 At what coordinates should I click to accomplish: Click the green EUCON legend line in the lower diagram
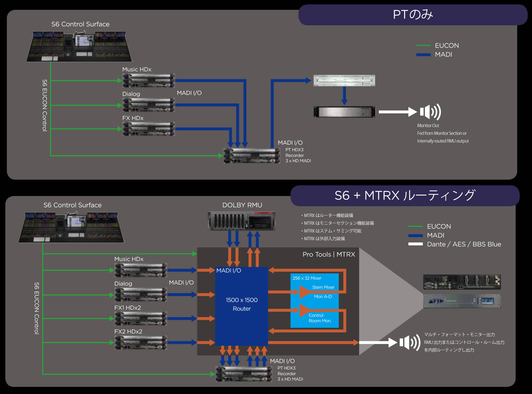415,226
